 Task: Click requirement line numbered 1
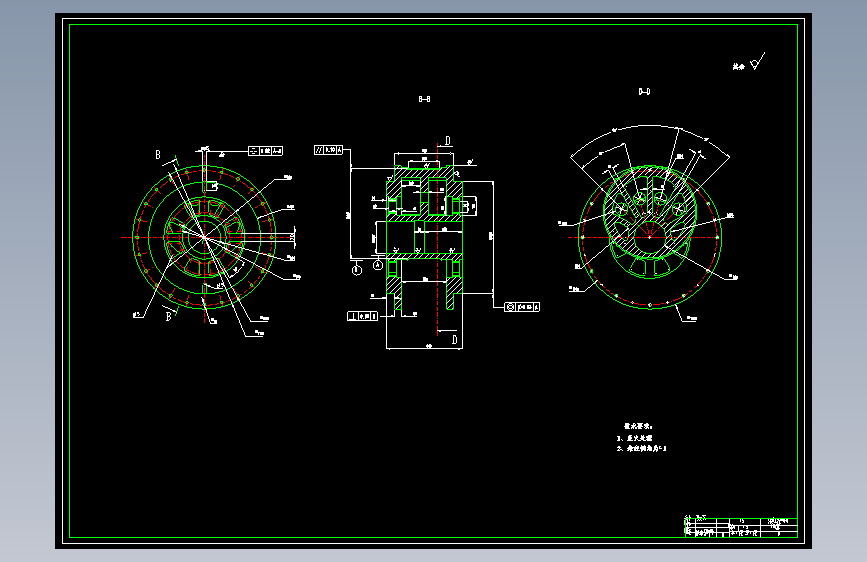point(634,438)
